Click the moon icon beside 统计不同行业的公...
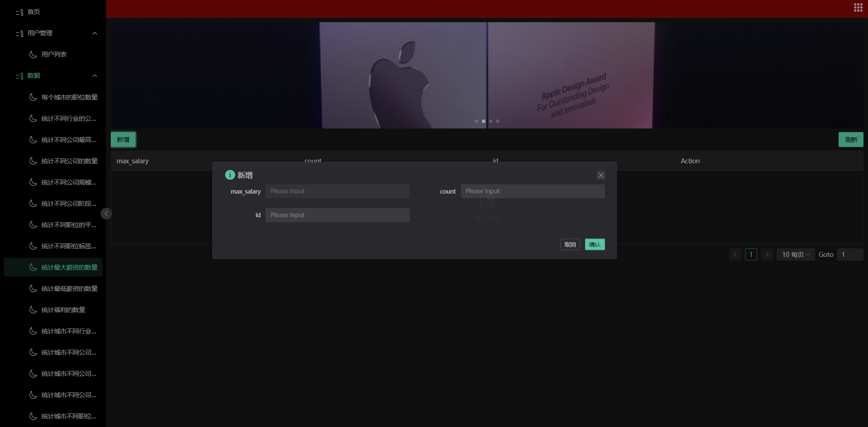The image size is (868, 427). click(x=33, y=118)
